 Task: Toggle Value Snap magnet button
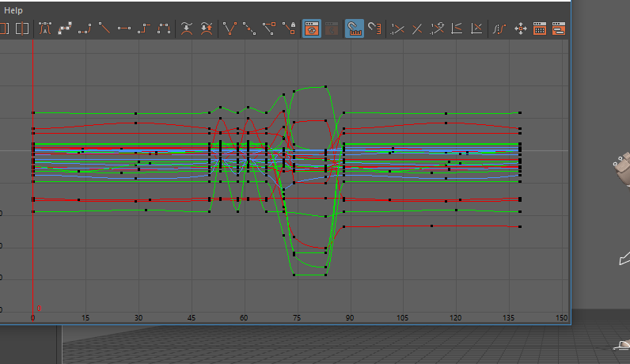(374, 28)
